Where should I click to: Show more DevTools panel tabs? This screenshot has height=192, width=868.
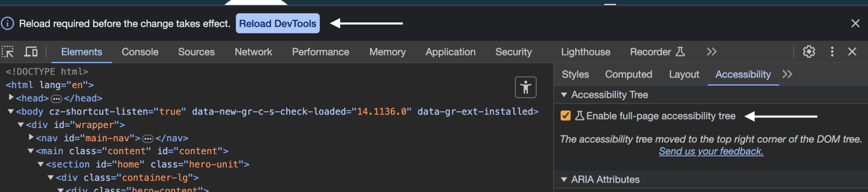[712, 52]
